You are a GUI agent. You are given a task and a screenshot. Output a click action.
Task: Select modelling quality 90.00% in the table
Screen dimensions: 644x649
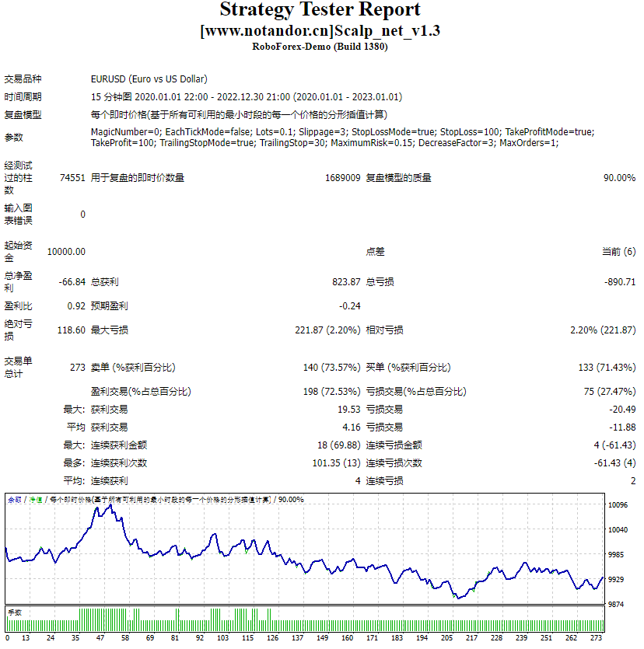619,177
